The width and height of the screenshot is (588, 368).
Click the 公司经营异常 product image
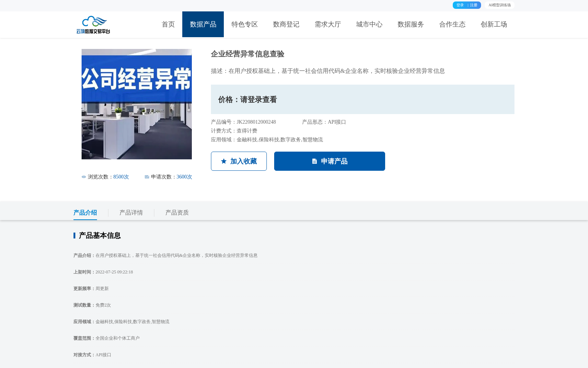point(137,104)
